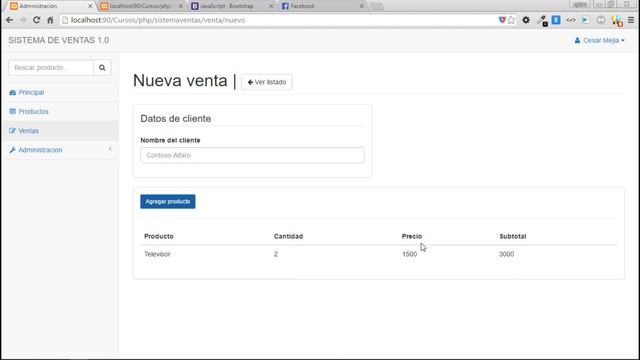Viewport: 640px width, 360px height.
Task: Click the subtotal cell showing 3000
Action: point(507,254)
